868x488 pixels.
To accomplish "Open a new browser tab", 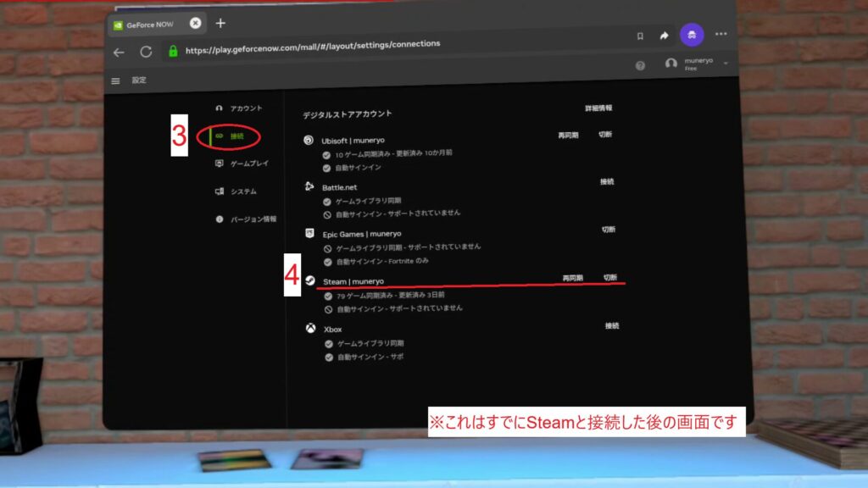I will point(220,23).
